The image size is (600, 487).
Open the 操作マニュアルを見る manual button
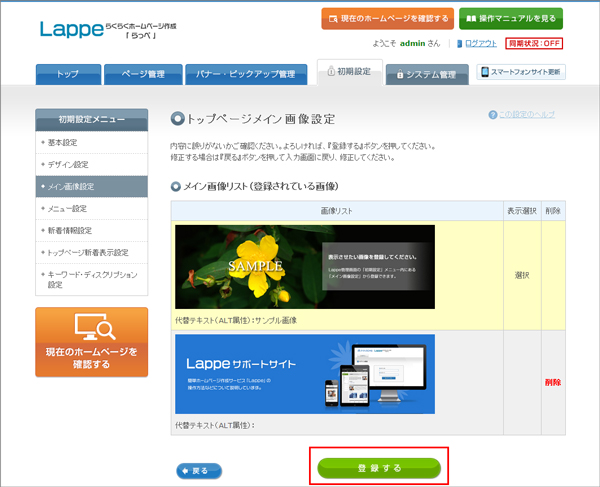pyautogui.click(x=511, y=18)
